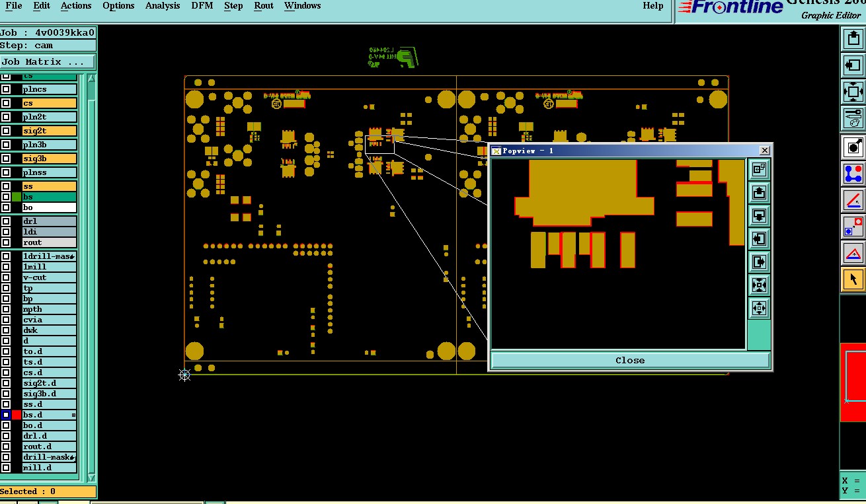
Task: Select the sig3b layer name
Action: click(50, 159)
